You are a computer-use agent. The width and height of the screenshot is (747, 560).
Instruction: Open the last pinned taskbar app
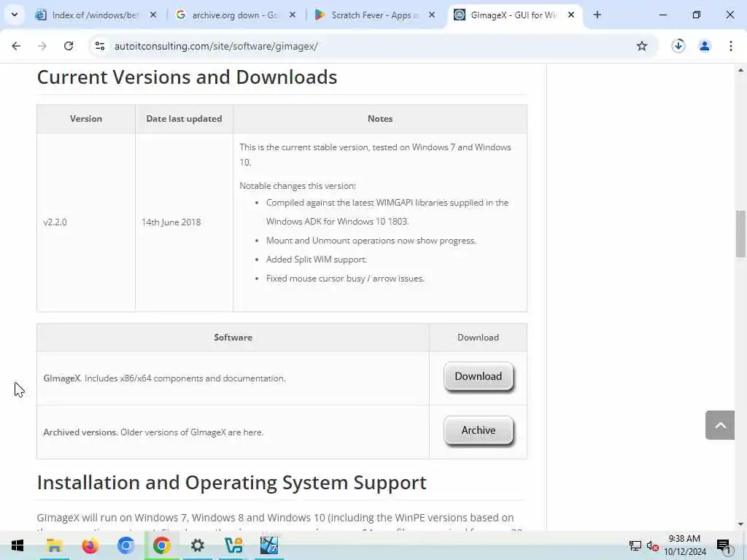click(269, 545)
